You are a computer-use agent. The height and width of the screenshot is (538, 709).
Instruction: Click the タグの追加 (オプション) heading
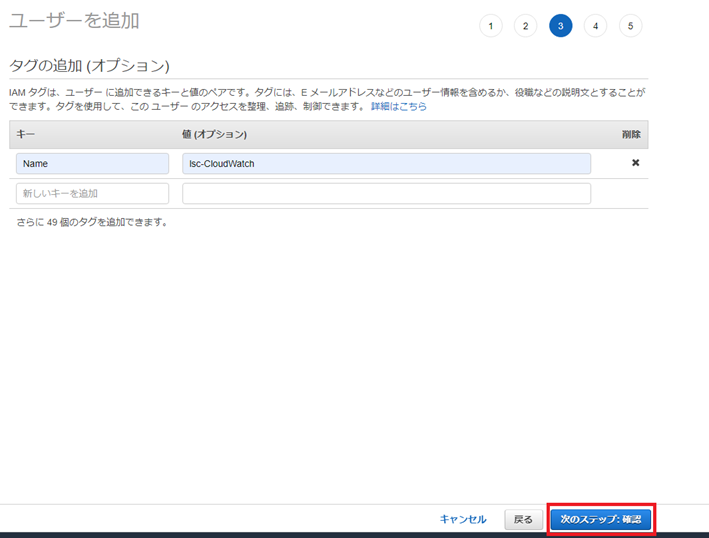(89, 66)
